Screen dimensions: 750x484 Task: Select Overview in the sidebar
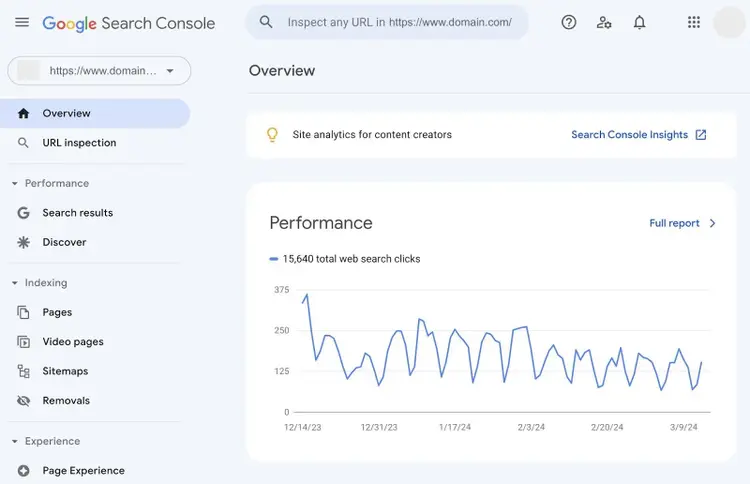click(x=95, y=113)
